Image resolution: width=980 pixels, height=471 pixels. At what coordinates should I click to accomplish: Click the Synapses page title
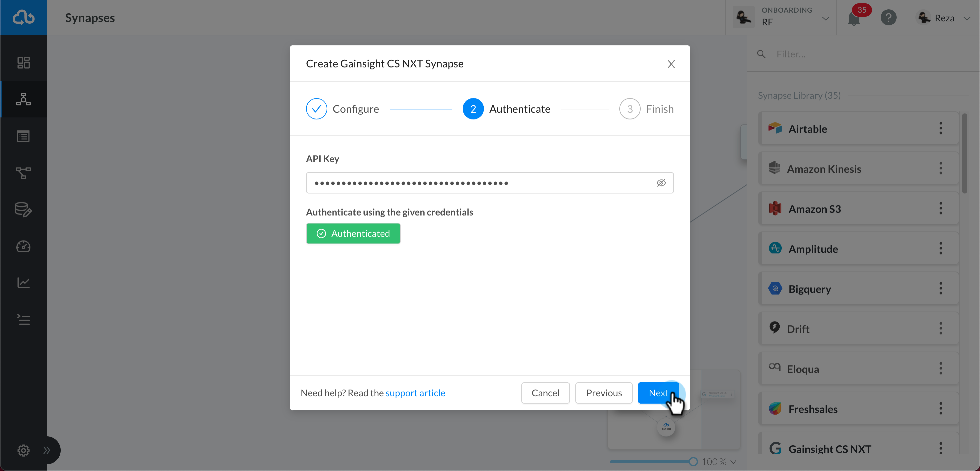click(x=90, y=18)
